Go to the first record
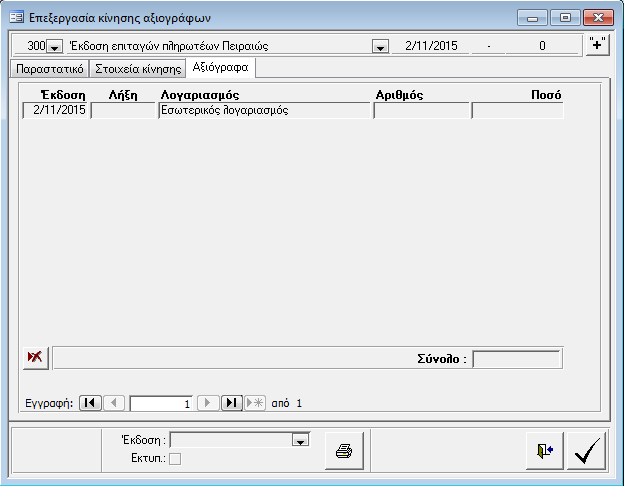 pos(89,403)
